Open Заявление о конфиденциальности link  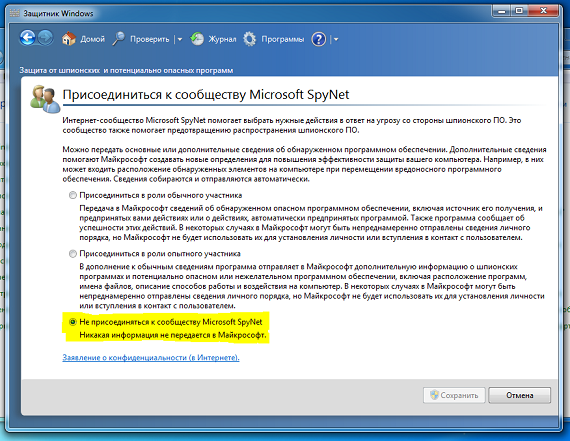click(x=151, y=357)
